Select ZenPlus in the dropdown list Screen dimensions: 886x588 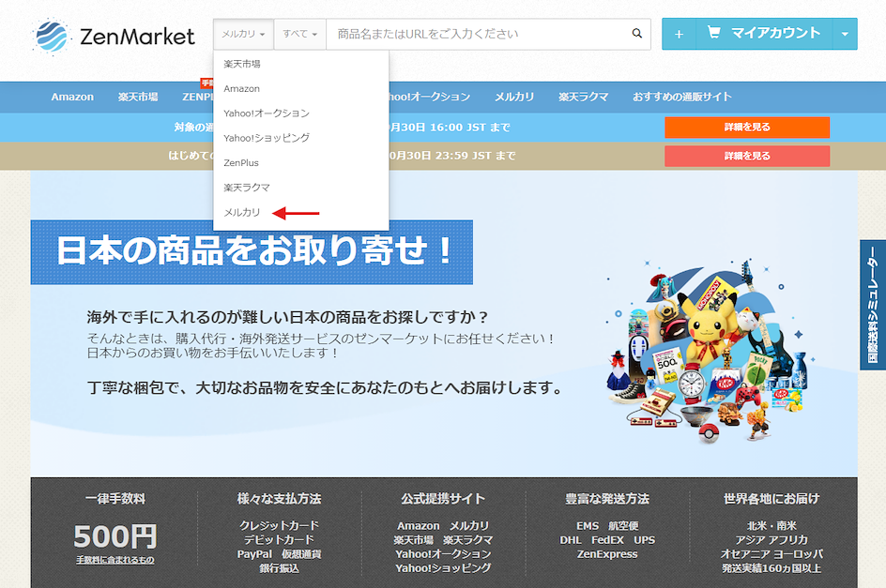click(x=300, y=162)
